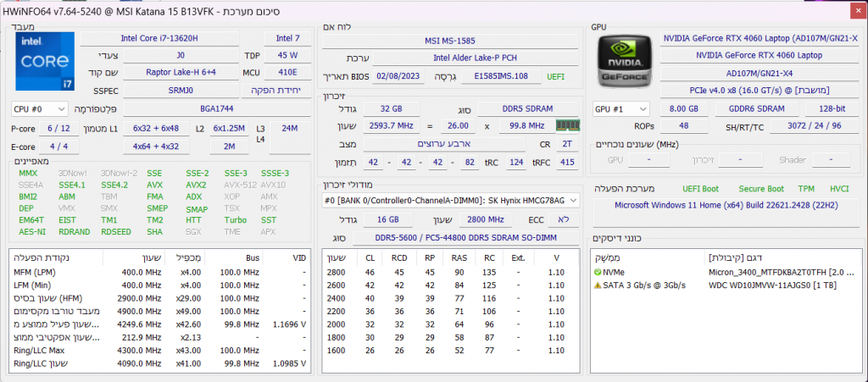Click the AES-NI feature flag
The image size is (868, 382).
[x=32, y=231]
